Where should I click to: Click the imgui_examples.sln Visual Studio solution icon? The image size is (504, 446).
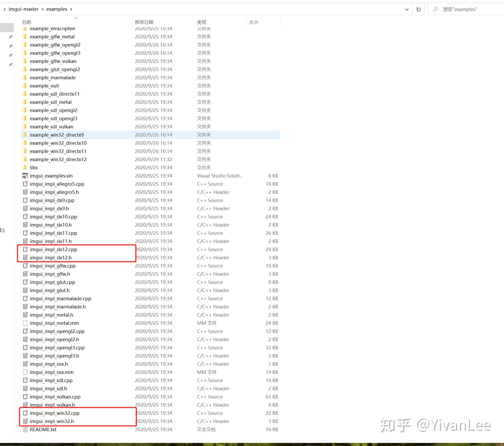click(x=25, y=176)
